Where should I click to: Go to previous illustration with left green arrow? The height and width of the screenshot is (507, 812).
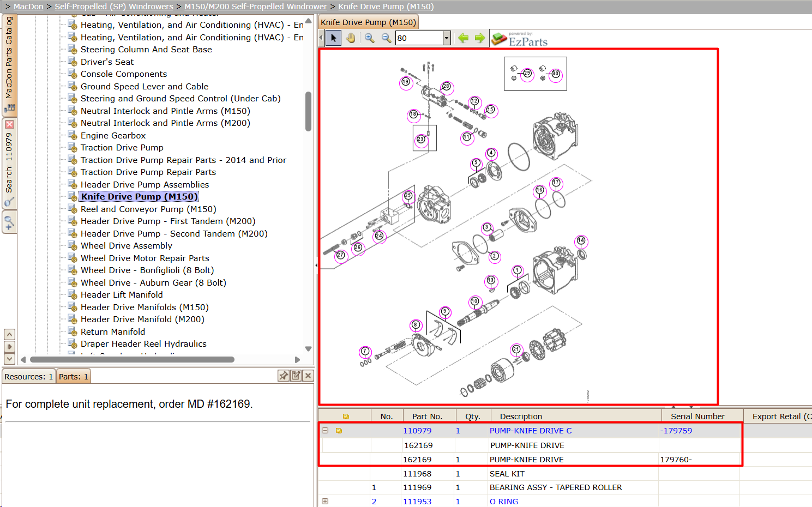[464, 38]
